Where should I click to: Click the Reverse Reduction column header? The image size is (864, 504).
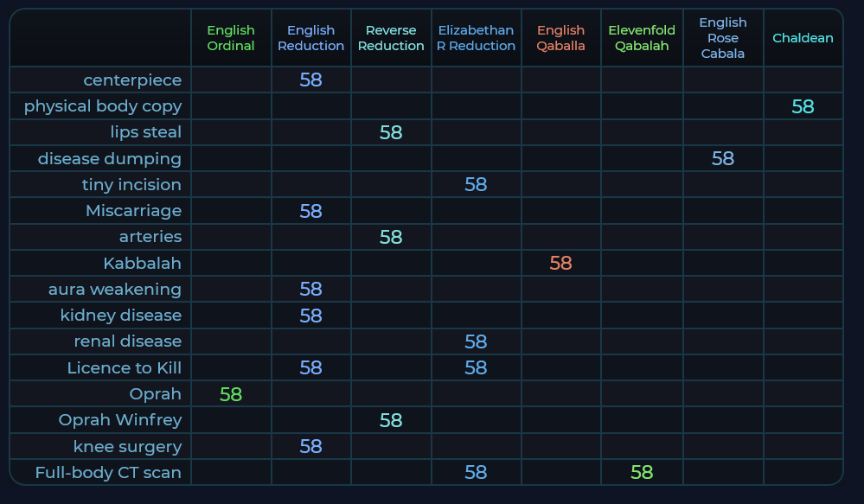click(391, 38)
